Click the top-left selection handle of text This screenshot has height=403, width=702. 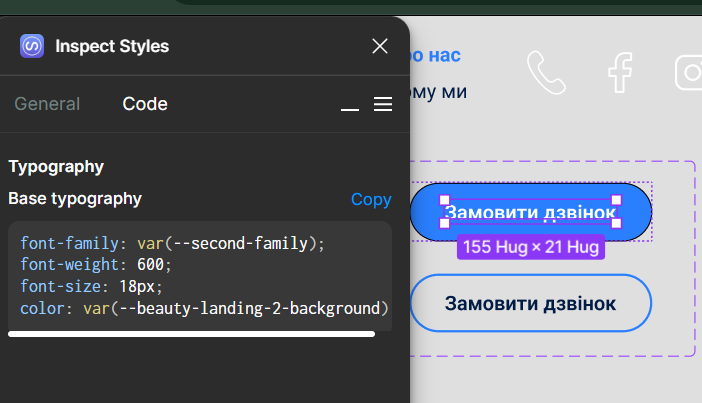(x=444, y=200)
